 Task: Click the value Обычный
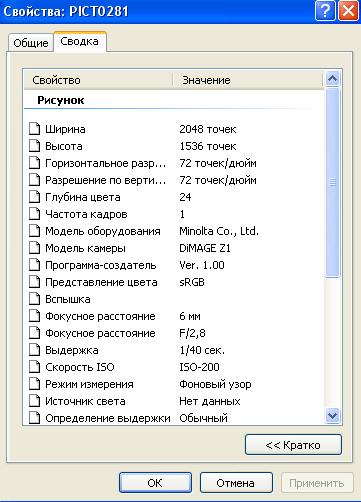coord(203,418)
